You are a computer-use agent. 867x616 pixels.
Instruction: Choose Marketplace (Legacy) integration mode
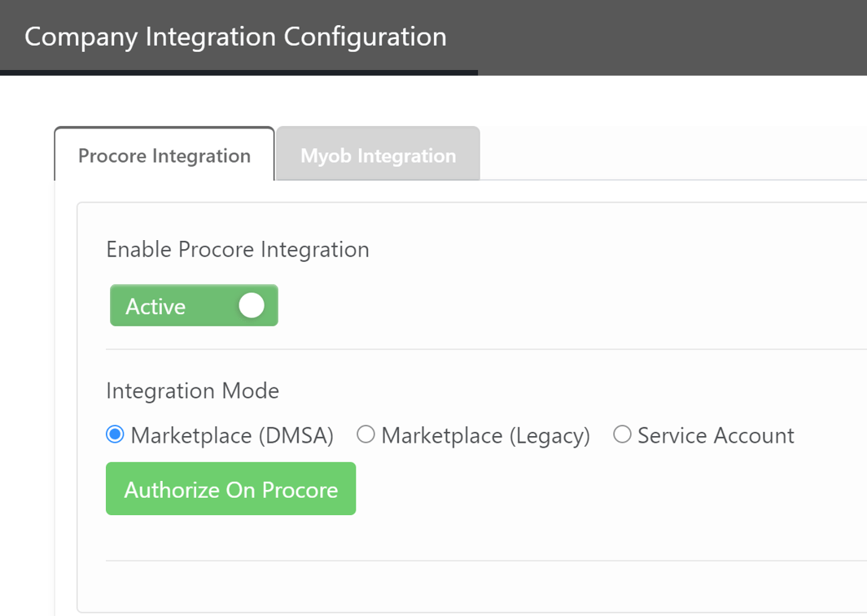point(366,435)
